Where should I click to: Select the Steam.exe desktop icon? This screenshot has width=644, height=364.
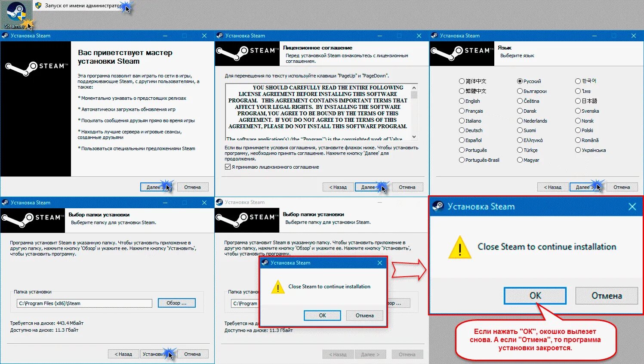click(16, 15)
